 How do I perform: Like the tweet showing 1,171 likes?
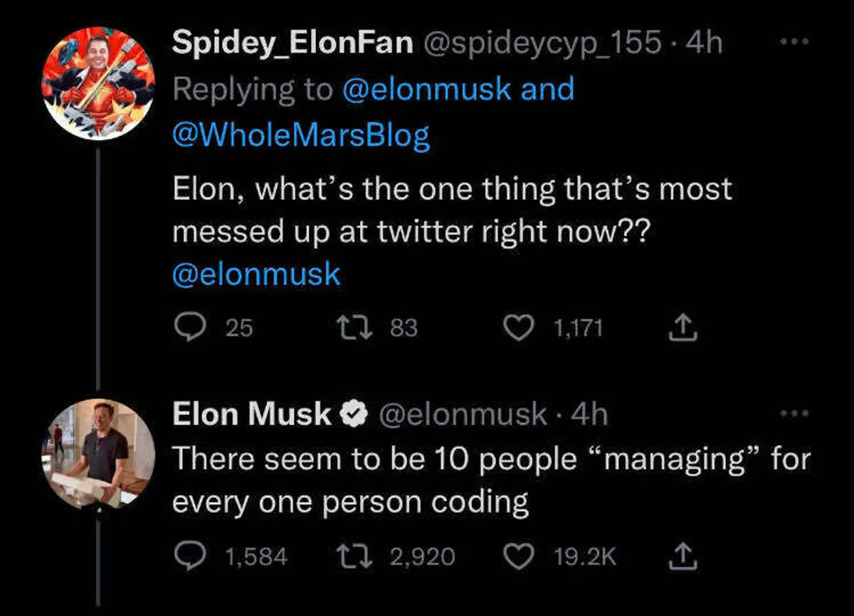coord(519,327)
